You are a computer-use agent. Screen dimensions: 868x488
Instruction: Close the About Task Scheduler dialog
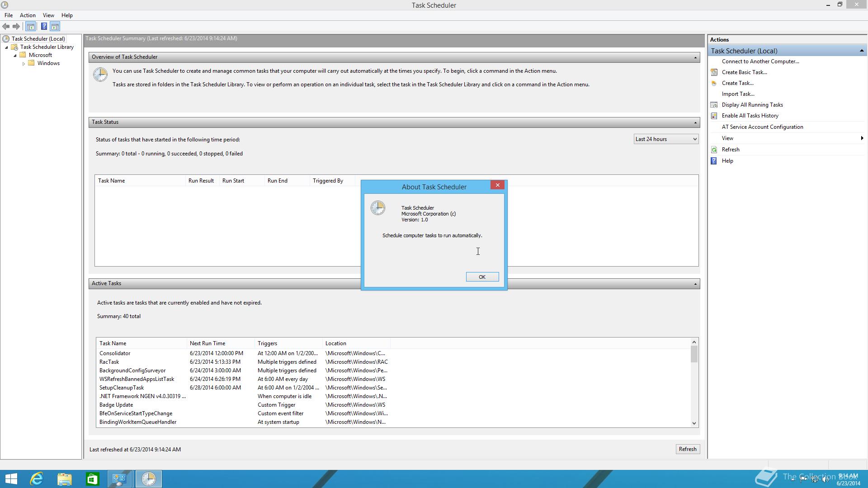pyautogui.click(x=497, y=185)
